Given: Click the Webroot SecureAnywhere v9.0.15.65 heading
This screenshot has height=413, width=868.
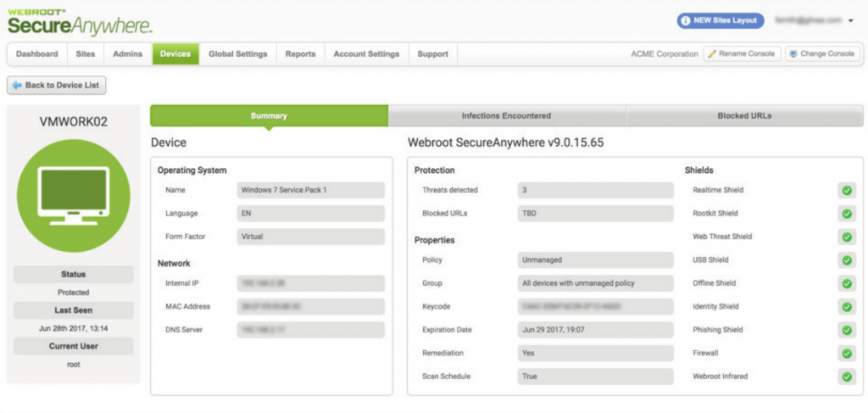Looking at the screenshot, I should pyautogui.click(x=506, y=142).
